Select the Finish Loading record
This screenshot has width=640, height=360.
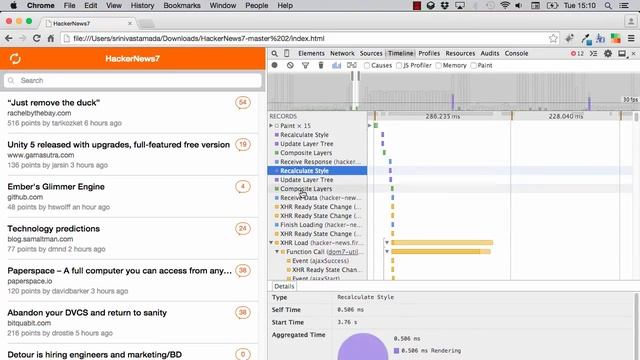[x=317, y=224]
